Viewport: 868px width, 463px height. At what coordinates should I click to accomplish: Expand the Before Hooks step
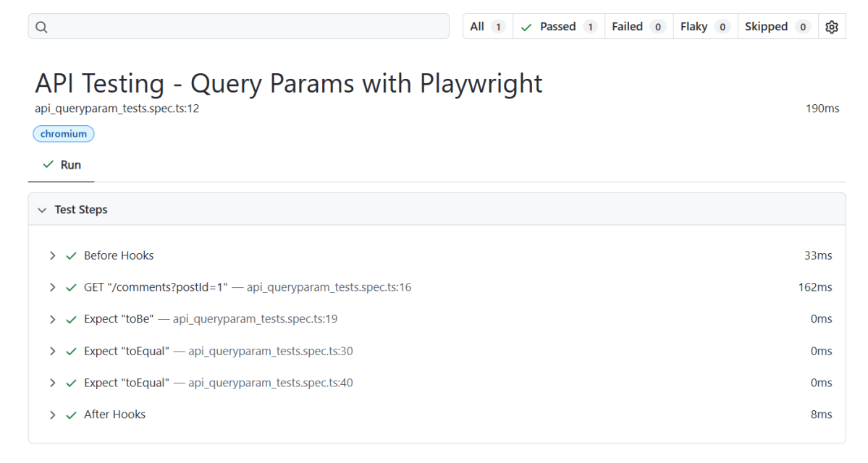[52, 255]
